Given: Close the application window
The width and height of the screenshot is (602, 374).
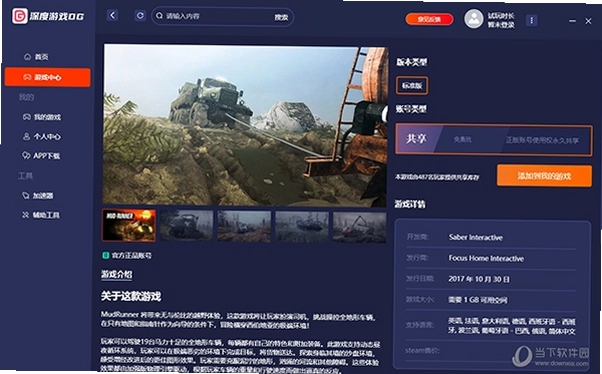Looking at the screenshot, I should (x=588, y=21).
